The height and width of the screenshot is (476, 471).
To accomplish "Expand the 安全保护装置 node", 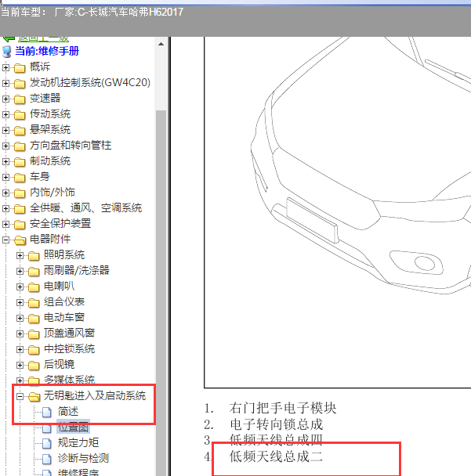I will coord(5,225).
